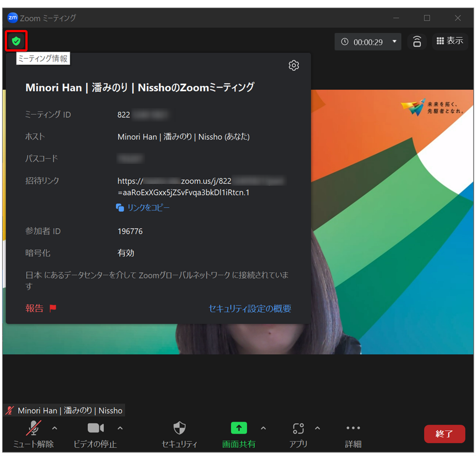The image size is (476, 456).
Task: Select participant ID 196776
Action: (x=130, y=231)
